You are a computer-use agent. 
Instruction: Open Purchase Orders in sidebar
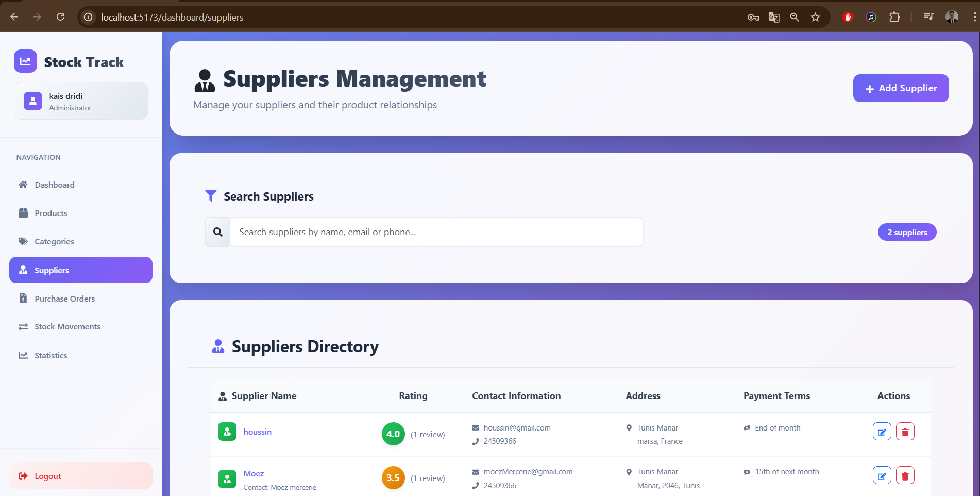81,299
